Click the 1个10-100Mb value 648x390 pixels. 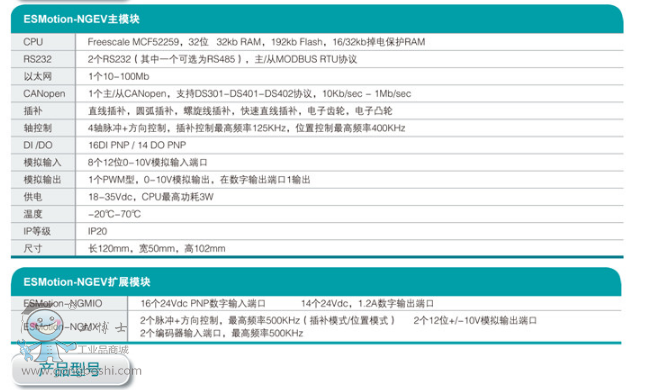click(119, 76)
